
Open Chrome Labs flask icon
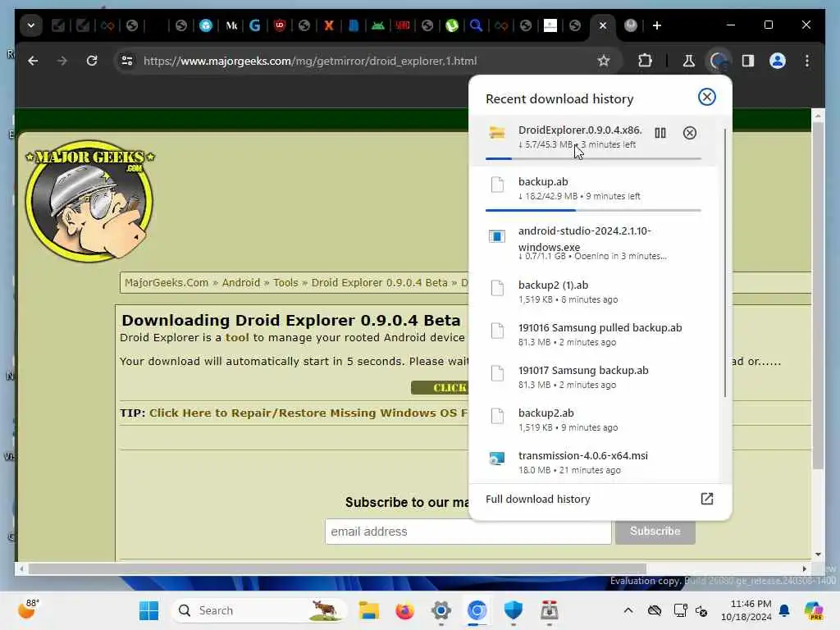pyautogui.click(x=689, y=61)
